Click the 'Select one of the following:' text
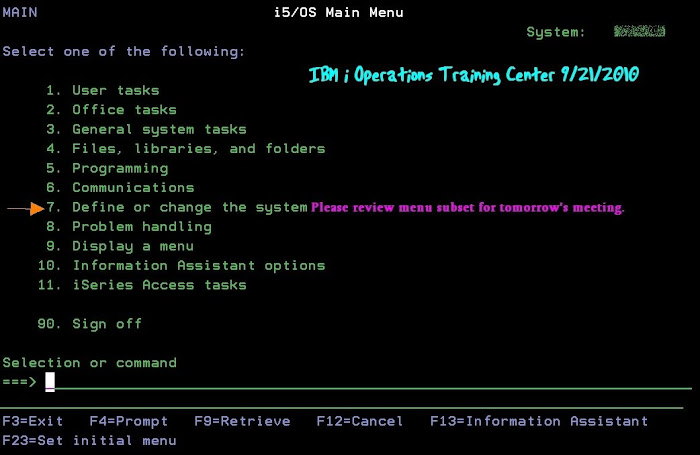The image size is (700, 455). pos(124,52)
